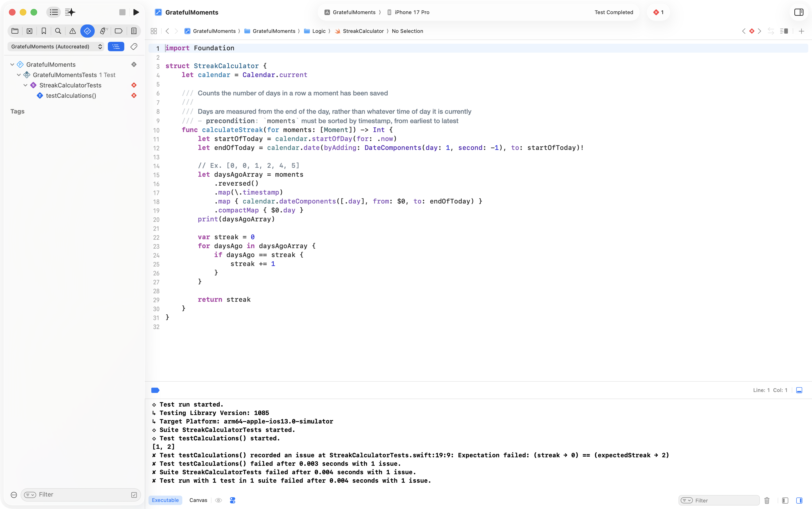Open the Report navigator
This screenshot has width=812, height=509.
(x=134, y=31)
